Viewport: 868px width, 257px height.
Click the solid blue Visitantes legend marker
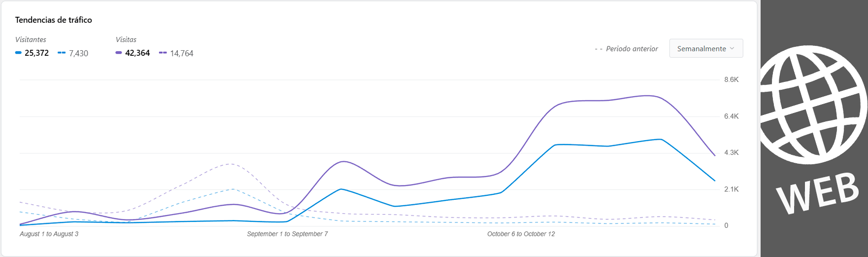click(18, 53)
